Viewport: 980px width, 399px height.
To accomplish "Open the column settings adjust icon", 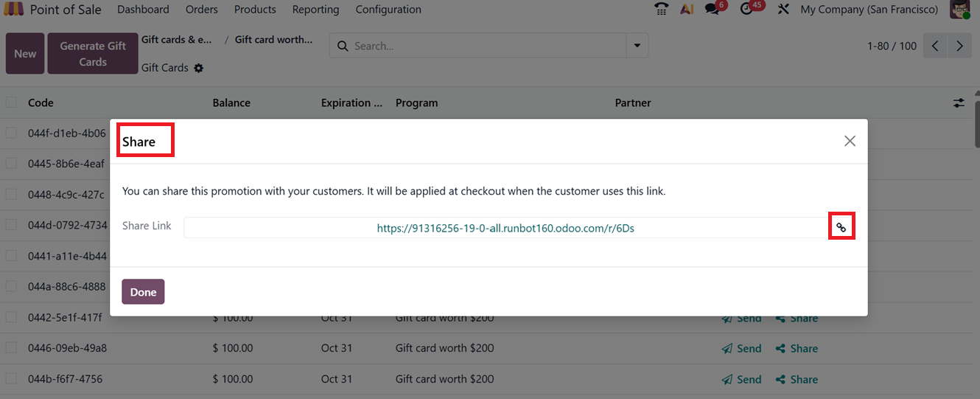I will click(x=959, y=103).
